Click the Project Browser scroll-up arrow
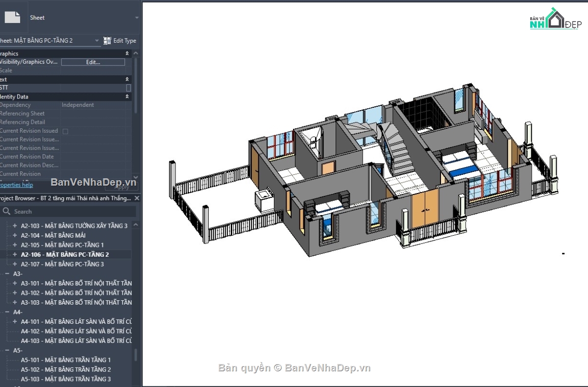Viewport: 588px width, 387px height. (136, 225)
